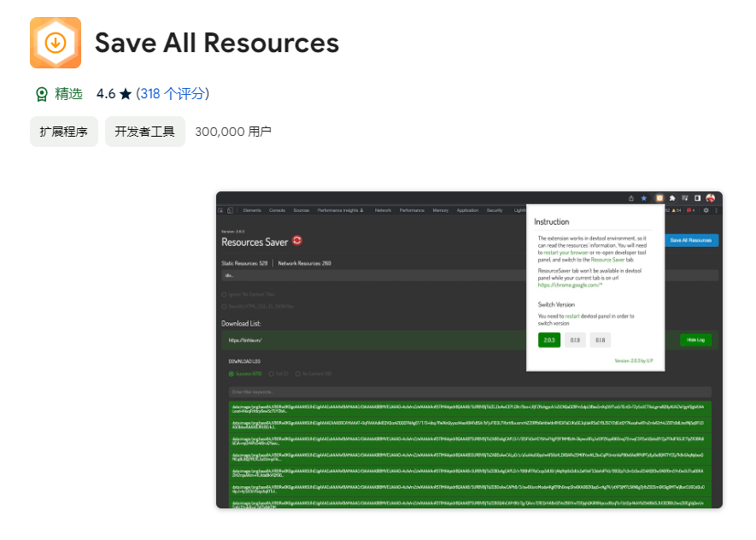
Task: Click the reading list icon in the preview toolbar
Action: pyautogui.click(x=685, y=198)
